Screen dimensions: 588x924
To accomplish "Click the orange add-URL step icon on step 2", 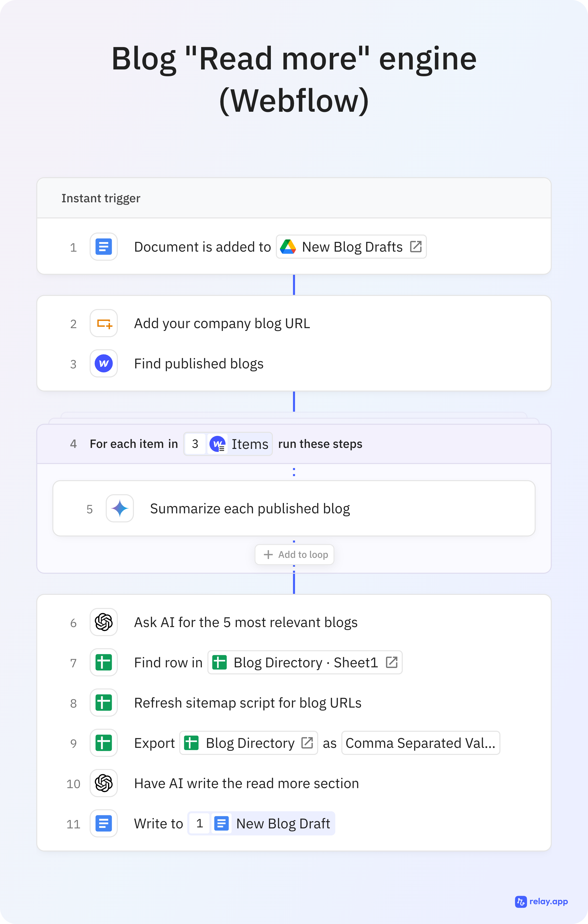I will (103, 324).
